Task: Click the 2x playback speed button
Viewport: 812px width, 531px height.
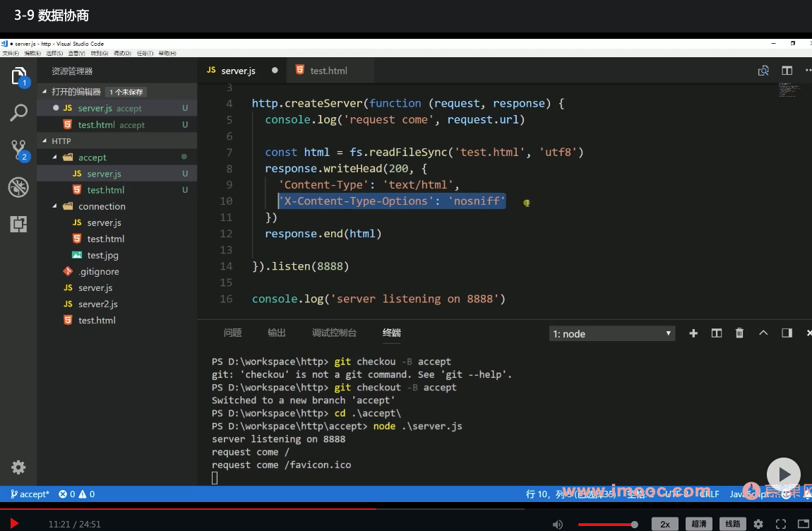Action: (x=664, y=524)
